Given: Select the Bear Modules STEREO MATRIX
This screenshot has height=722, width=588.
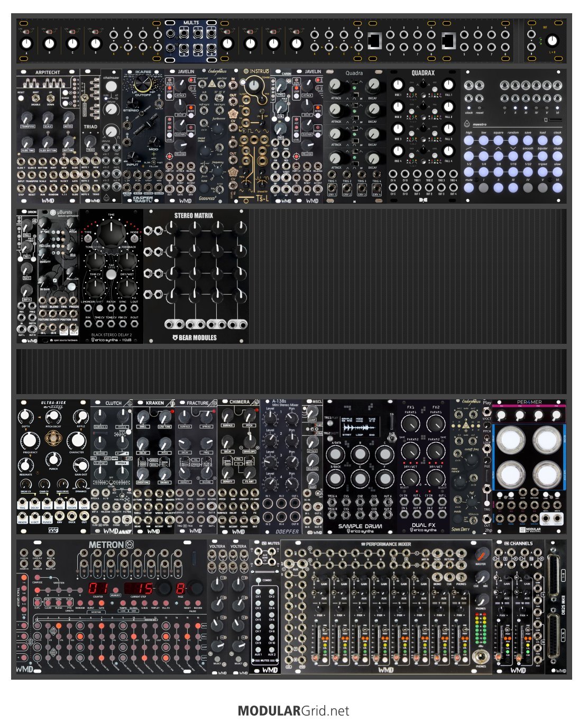Looking at the screenshot, I should click(196, 276).
